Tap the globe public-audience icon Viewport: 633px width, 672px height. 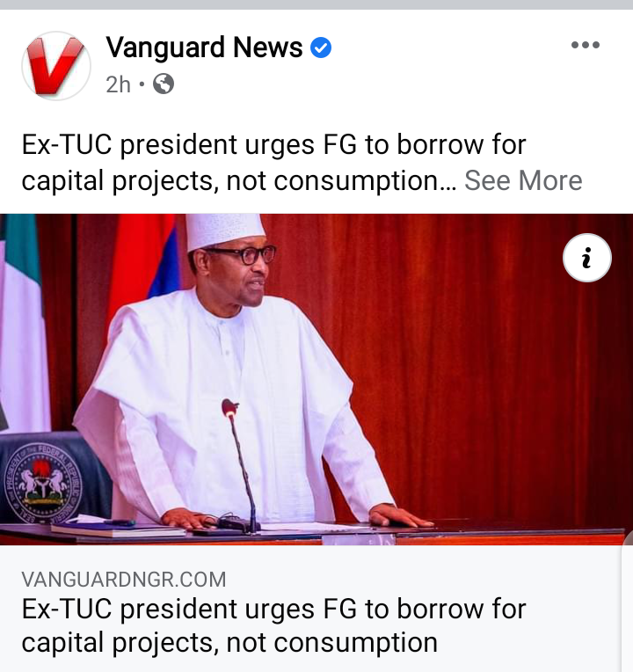click(164, 84)
